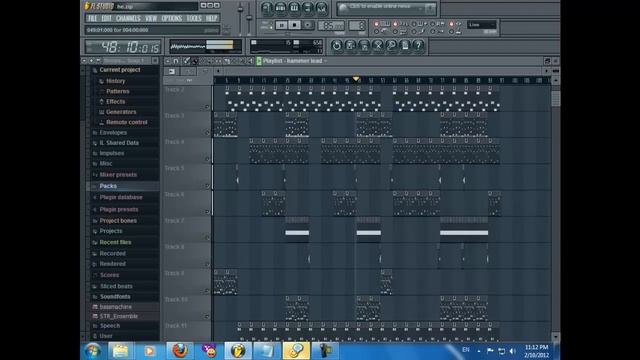
Task: Expand the Soundfonts folder
Action: point(115,297)
